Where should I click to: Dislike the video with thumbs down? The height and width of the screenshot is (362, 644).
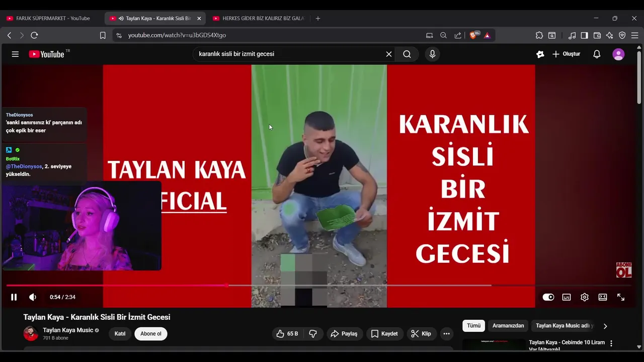(x=313, y=334)
